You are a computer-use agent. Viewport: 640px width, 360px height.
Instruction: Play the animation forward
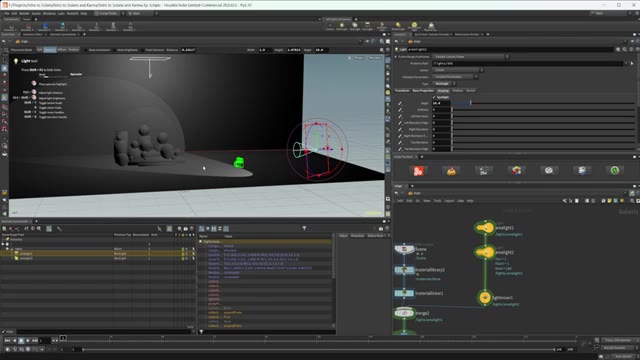[28, 340]
